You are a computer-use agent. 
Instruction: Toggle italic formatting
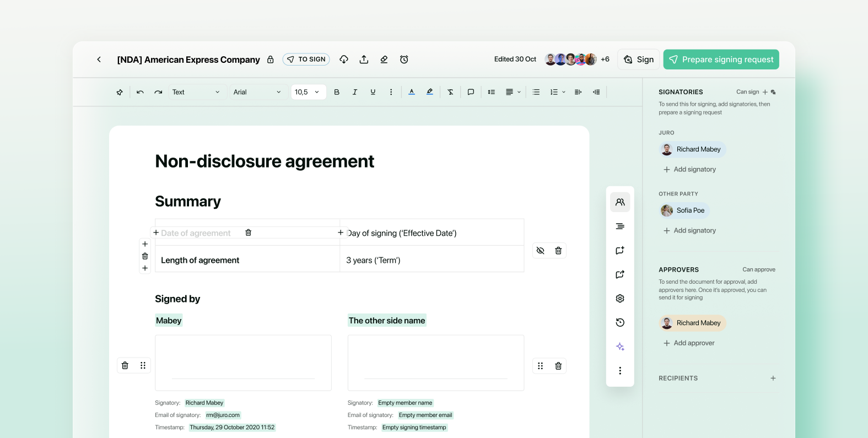(x=355, y=92)
